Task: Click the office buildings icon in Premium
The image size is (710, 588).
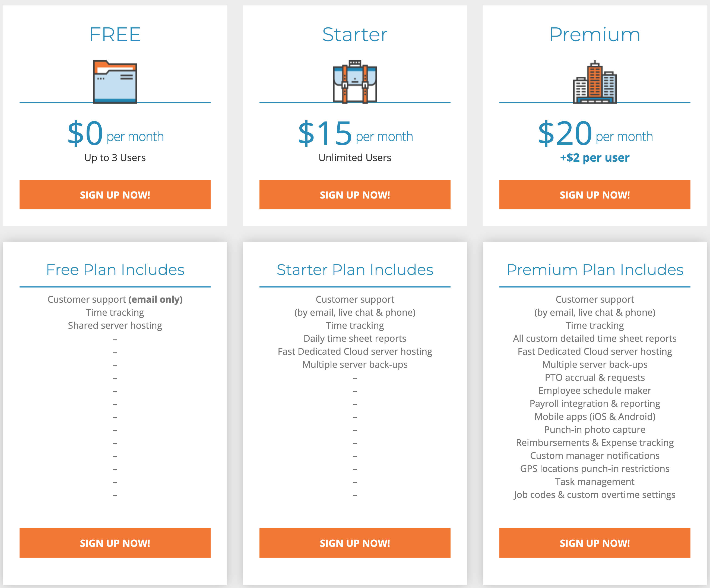Action: (x=595, y=82)
